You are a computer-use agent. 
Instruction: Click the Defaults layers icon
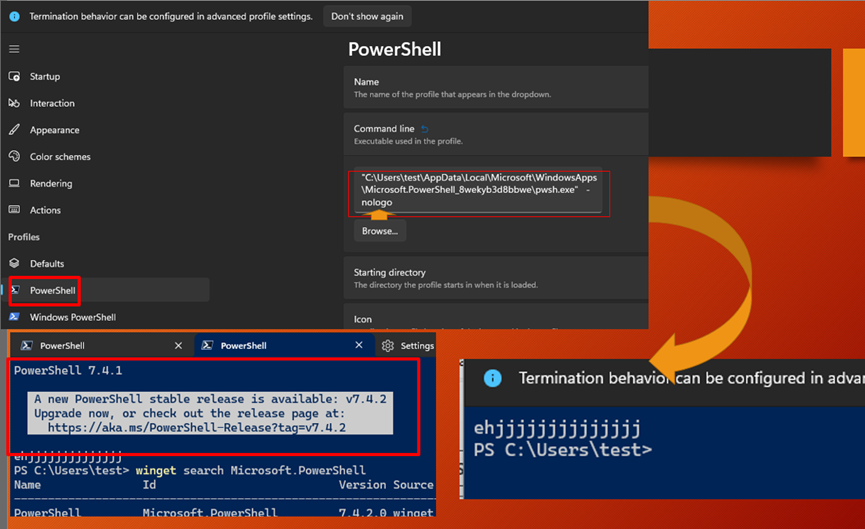[14, 263]
